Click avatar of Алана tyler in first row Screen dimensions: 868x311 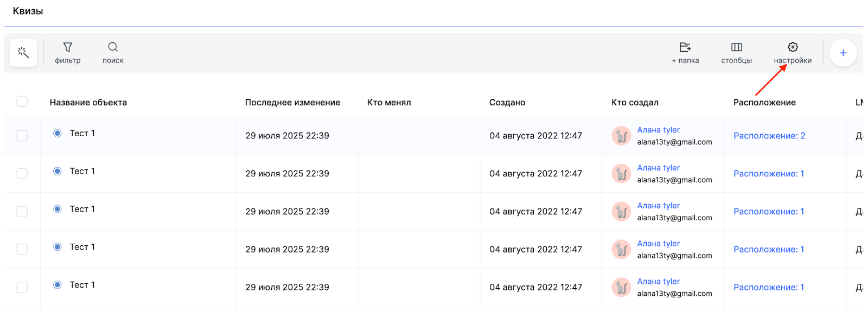[621, 136]
